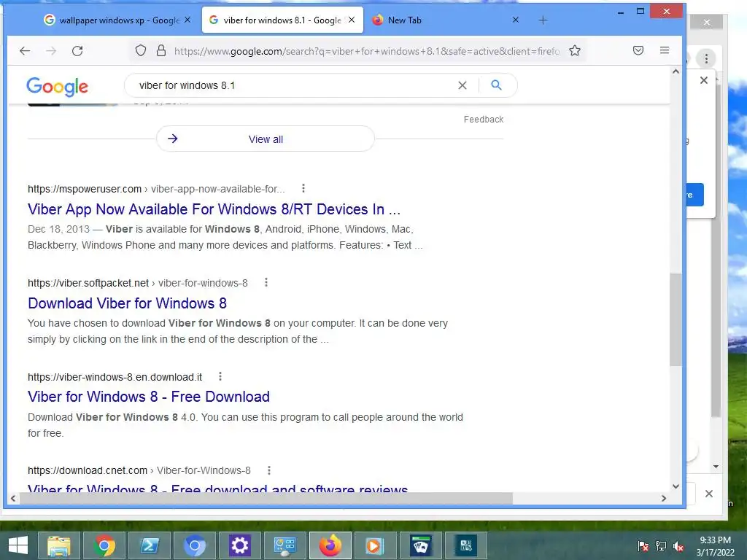Open options for download.cnet.com result
This screenshot has width=747, height=560.
[269, 470]
